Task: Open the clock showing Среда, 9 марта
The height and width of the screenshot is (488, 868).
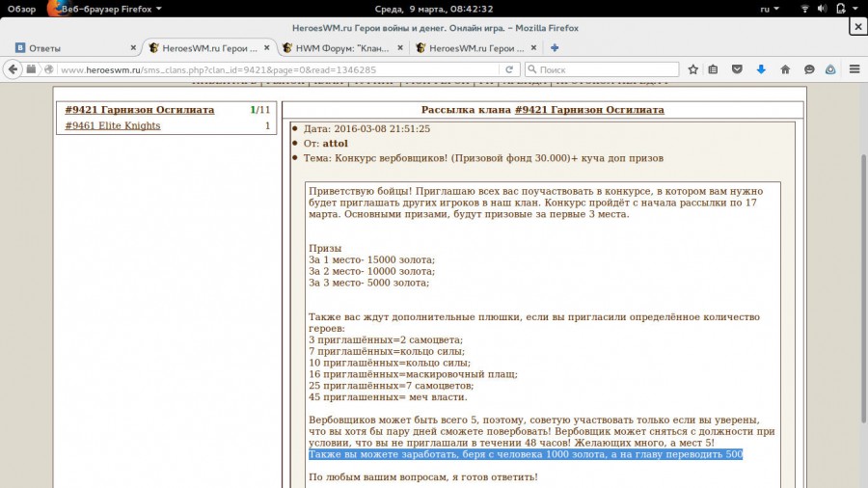Action: pyautogui.click(x=433, y=9)
